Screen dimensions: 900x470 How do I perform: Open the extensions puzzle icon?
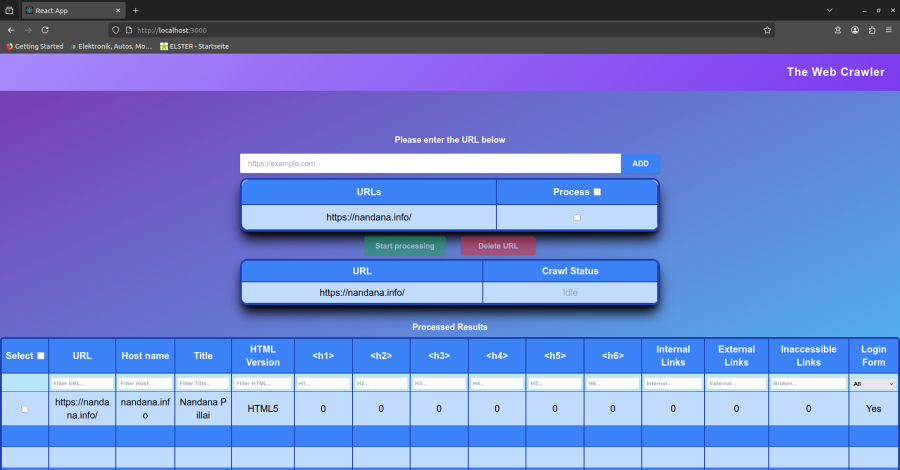coord(872,30)
